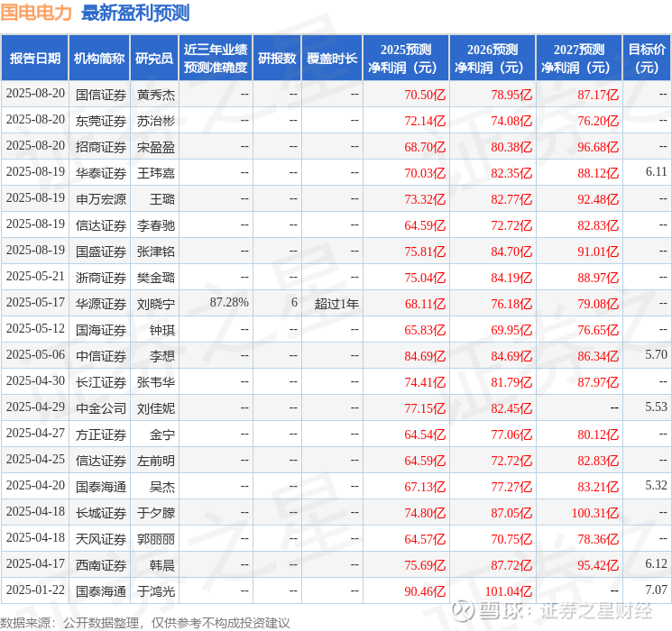Click researcher 郭丽丽
The height and width of the screenshot is (631, 672).
click(x=156, y=539)
